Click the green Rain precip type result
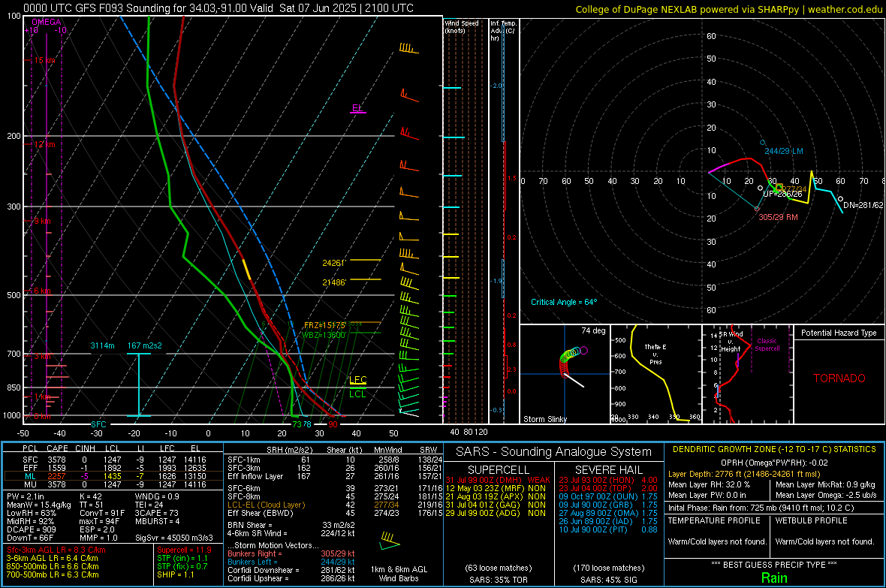This screenshot has height=588, width=886. [x=774, y=577]
